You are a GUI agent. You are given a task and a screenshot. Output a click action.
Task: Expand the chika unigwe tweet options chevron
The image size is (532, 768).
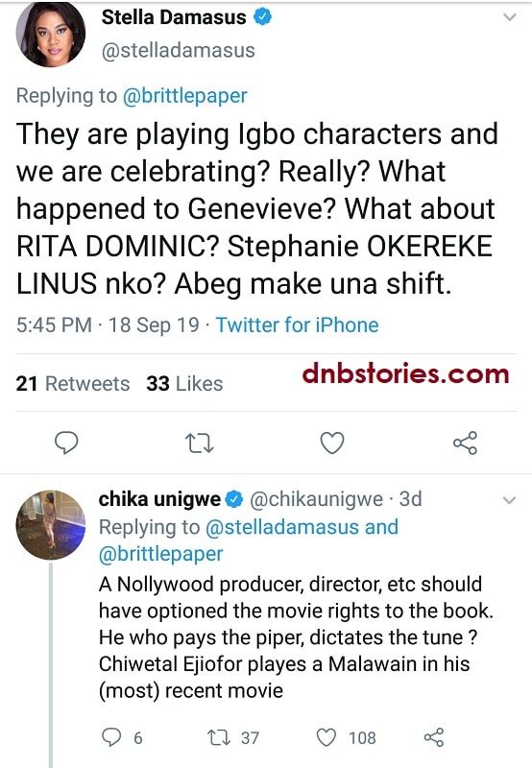[x=510, y=500]
